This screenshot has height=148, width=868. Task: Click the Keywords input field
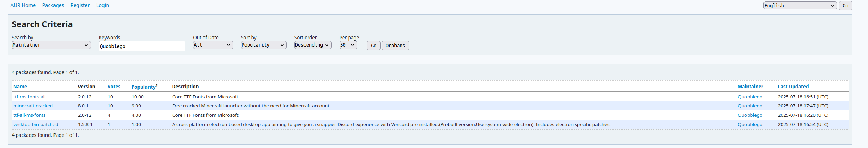click(142, 46)
